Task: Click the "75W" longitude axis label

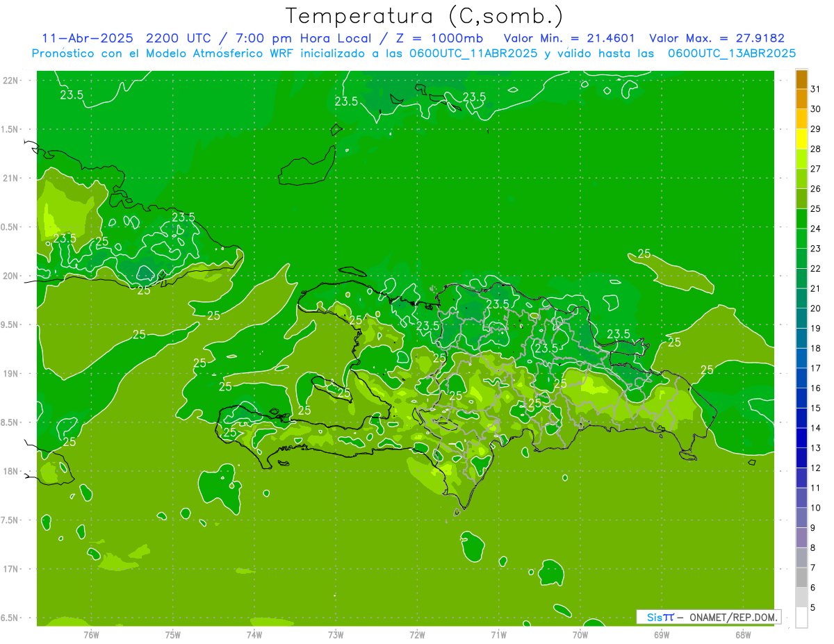Action: (x=173, y=634)
